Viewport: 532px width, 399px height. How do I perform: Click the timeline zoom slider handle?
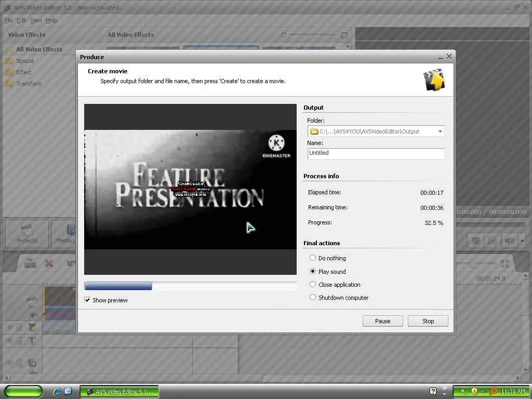coord(472,263)
